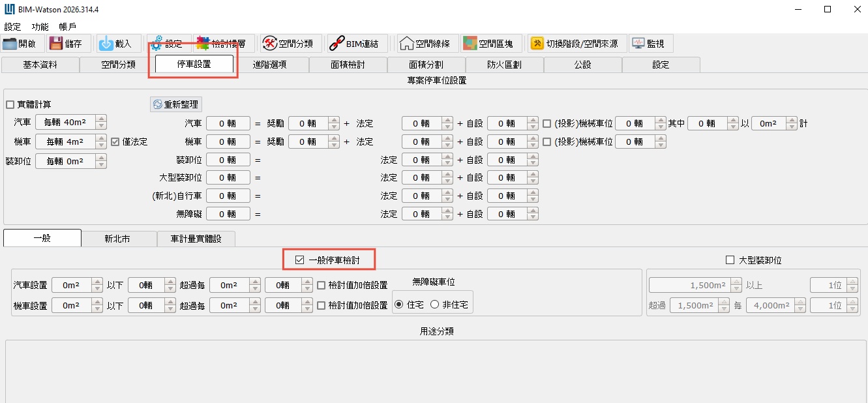This screenshot has height=403, width=868.
Task: Open the 監視 monitor tool
Action: click(x=637, y=44)
